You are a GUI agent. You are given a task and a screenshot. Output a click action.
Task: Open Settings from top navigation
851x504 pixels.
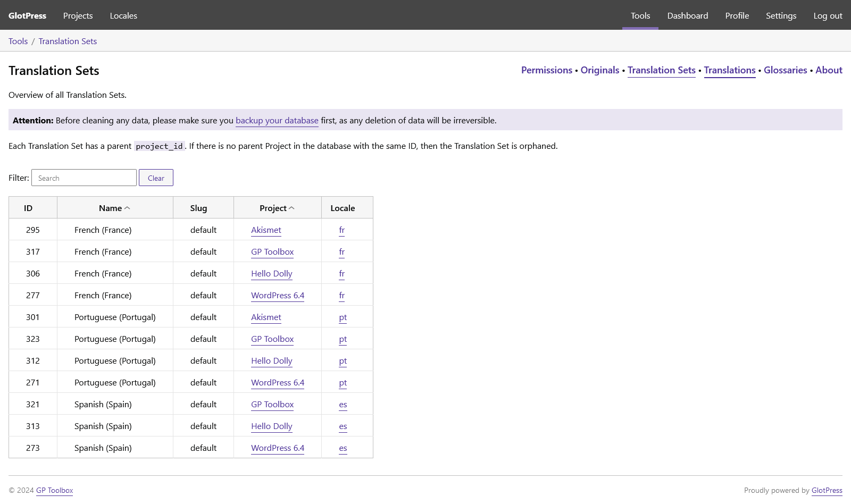[781, 15]
